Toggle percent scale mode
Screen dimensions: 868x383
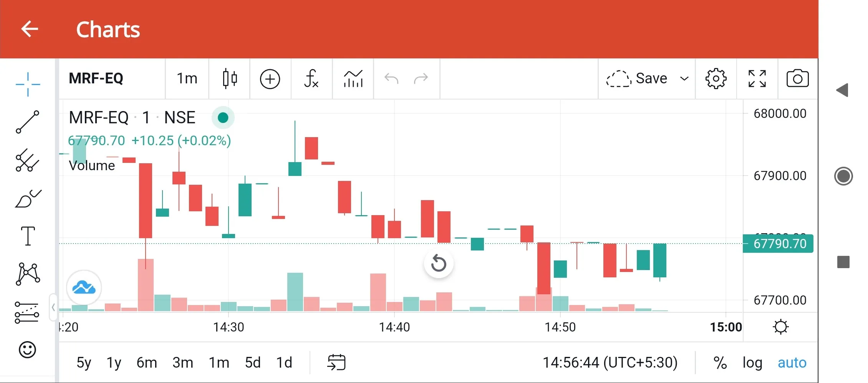tap(720, 363)
